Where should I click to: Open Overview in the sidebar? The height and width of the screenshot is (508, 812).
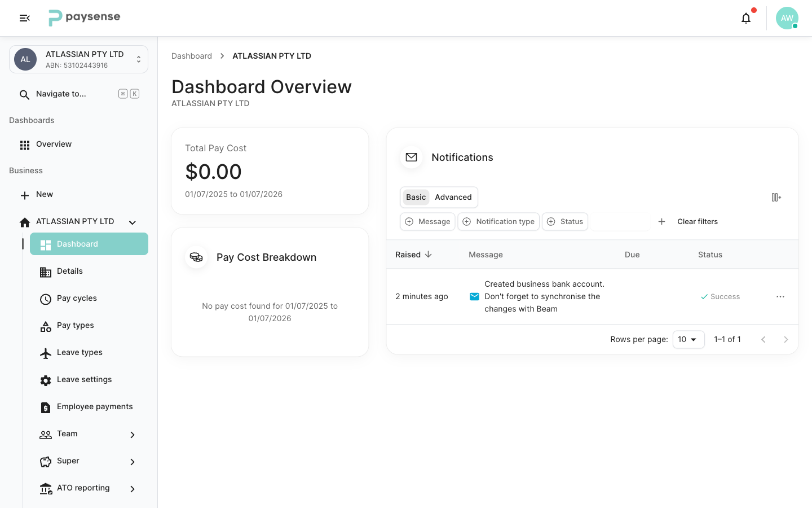[x=79, y=144]
